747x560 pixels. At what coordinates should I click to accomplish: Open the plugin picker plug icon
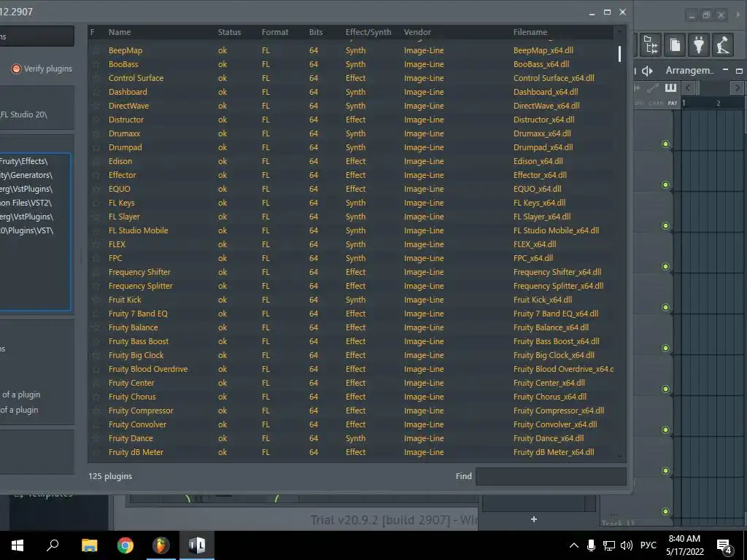(x=698, y=44)
